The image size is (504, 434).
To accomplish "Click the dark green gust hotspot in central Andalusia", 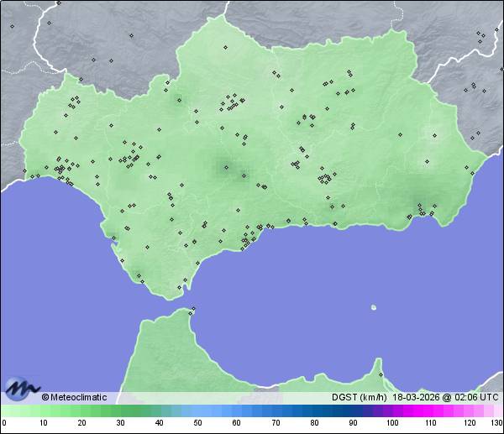I will click(225, 167).
